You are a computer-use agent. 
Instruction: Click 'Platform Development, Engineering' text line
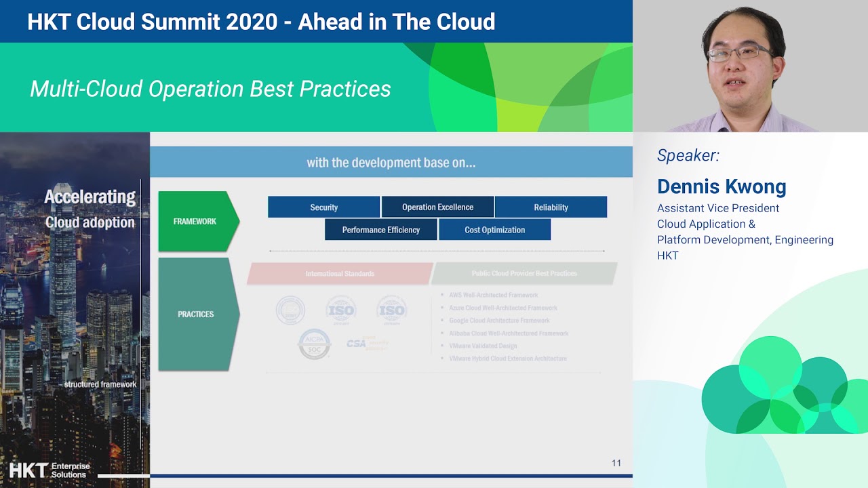point(745,239)
